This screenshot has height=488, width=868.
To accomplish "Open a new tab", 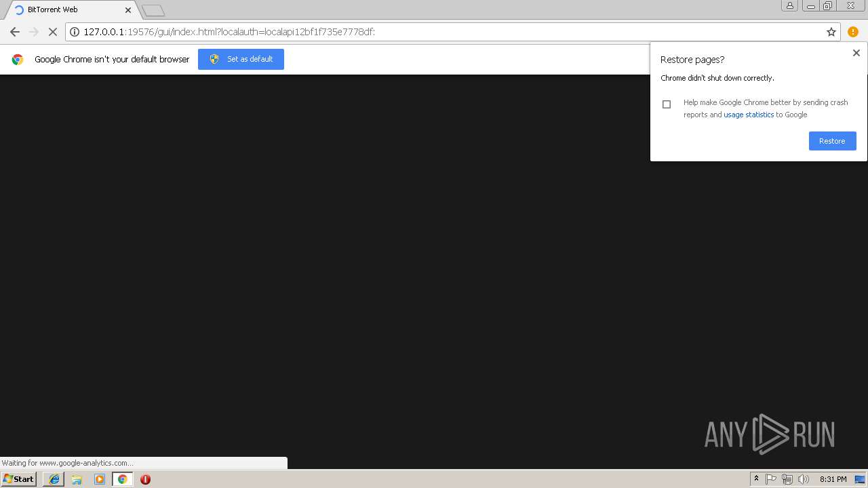I will point(153,11).
